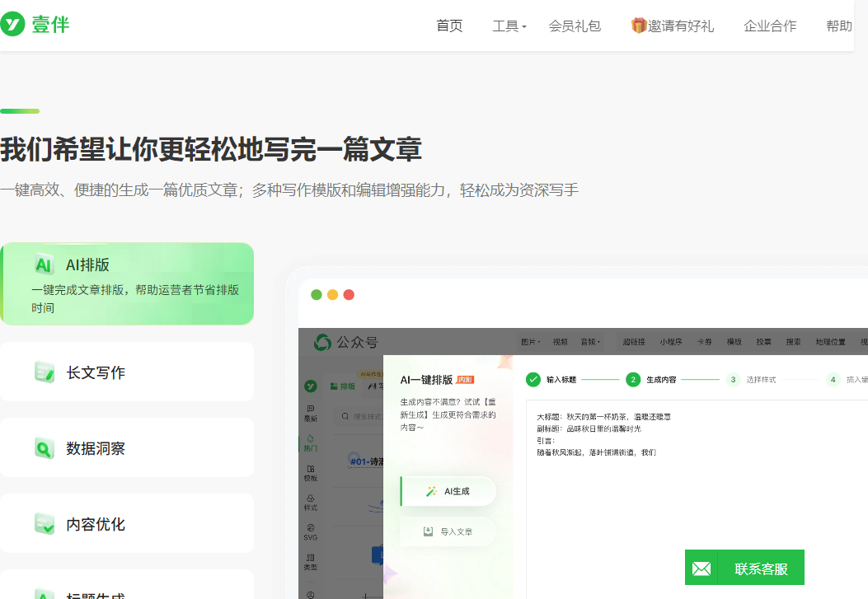
Task: Click the 内测 badge beside AI一键排版
Action: 465,380
